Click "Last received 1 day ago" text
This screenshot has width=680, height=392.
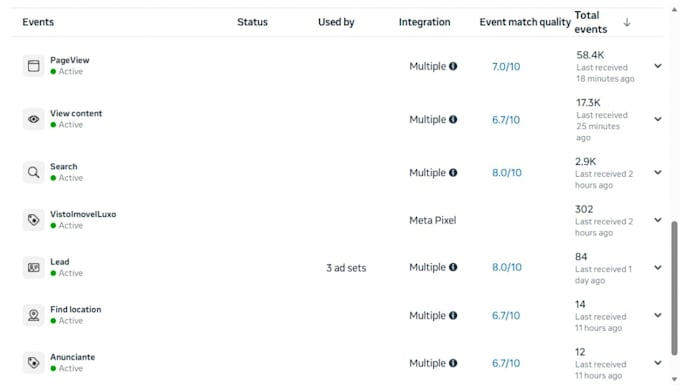(x=603, y=275)
